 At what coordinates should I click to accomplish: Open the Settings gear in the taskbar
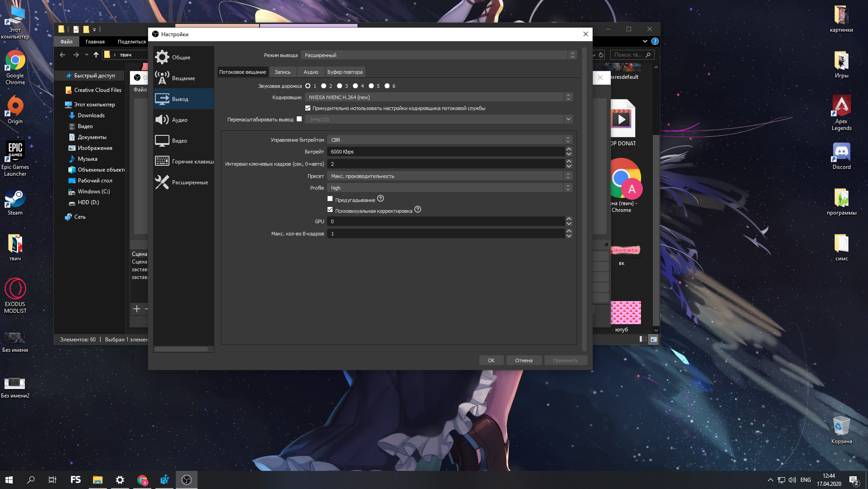(120, 480)
